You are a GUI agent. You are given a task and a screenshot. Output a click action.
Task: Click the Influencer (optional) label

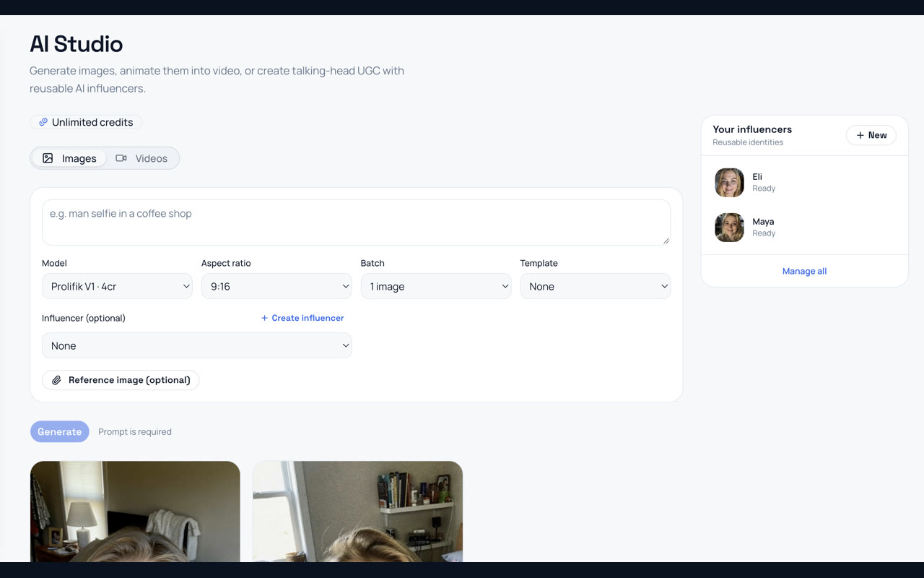click(84, 318)
